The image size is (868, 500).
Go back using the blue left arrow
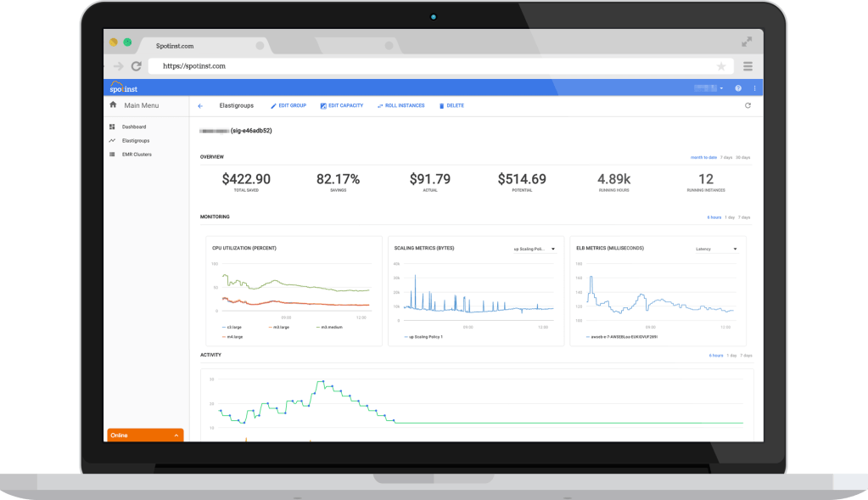(200, 106)
